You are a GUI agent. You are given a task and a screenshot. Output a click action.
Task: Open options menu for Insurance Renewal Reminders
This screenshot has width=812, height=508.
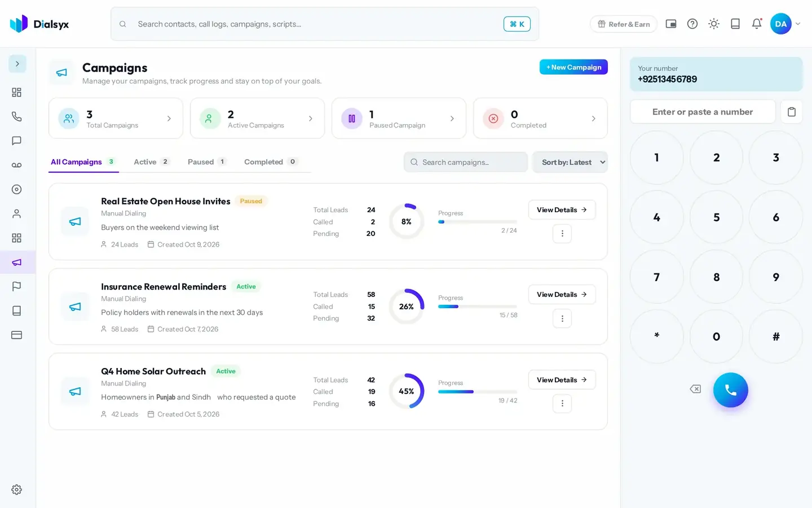point(562,318)
